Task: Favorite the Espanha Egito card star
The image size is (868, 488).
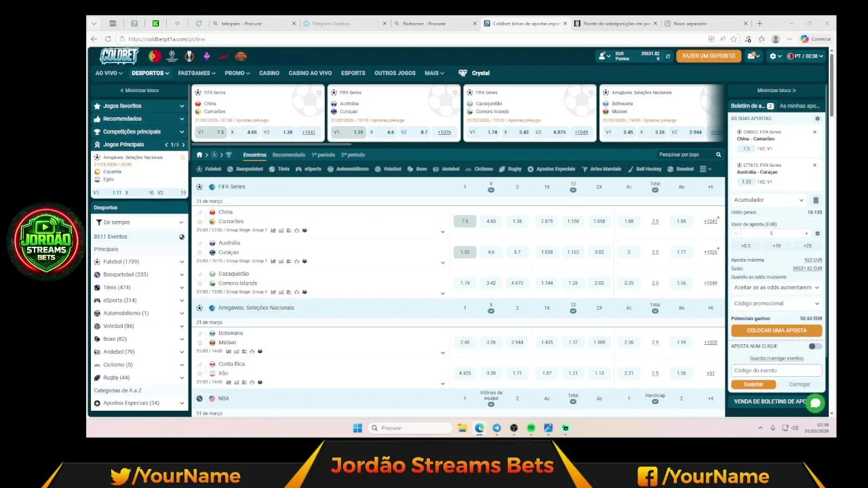Action: point(182,157)
